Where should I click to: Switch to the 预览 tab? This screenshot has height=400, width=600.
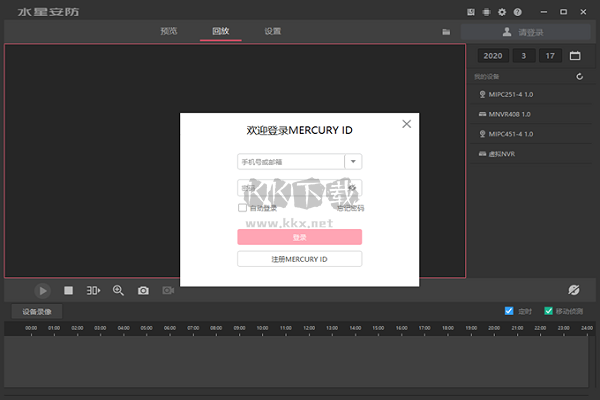tap(168, 31)
